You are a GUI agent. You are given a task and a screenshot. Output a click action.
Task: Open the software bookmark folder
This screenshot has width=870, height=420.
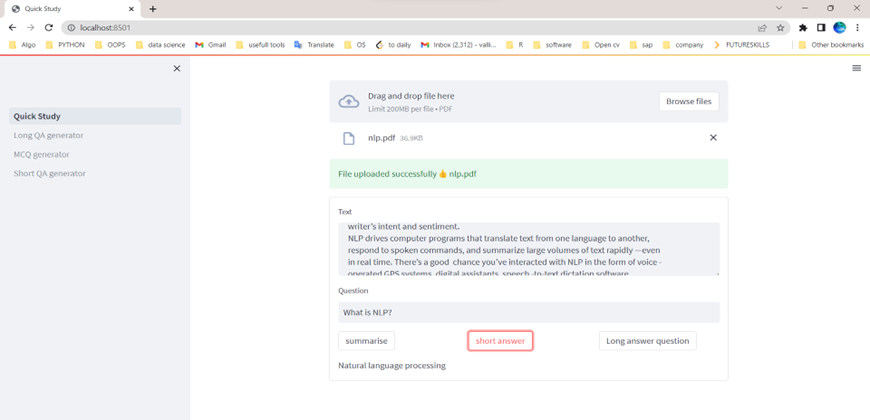552,45
